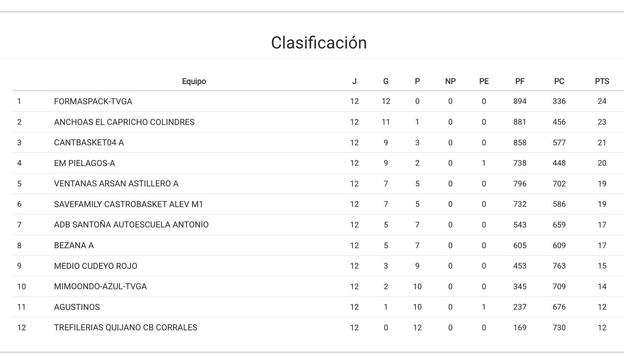Select SAVEFAMILY CASTROBASKET ALEV M1 team
This screenshot has height=364, width=624.
tap(129, 204)
